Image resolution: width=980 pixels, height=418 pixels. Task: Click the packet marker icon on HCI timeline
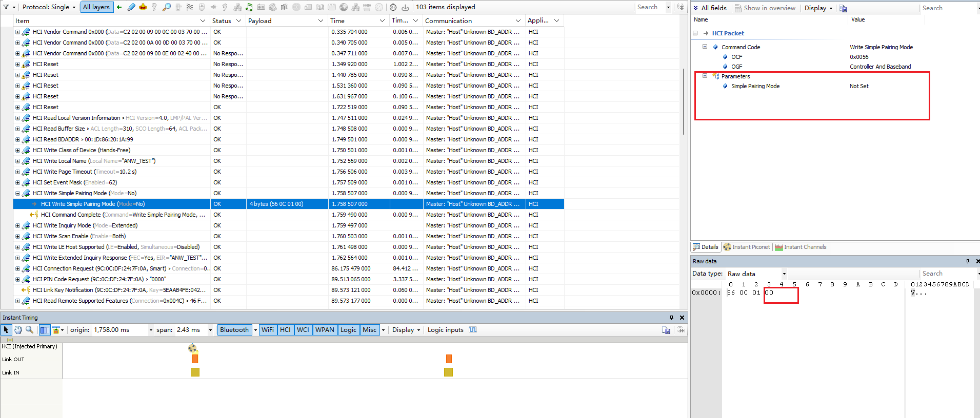[192, 348]
